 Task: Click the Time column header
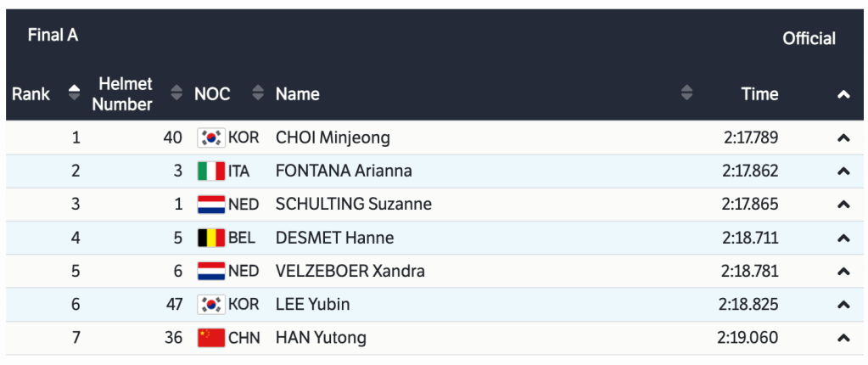point(759,94)
